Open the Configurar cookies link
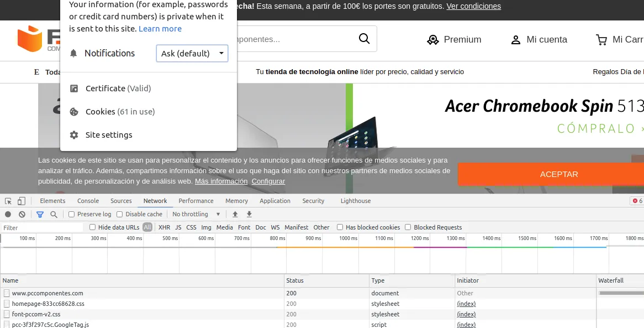The height and width of the screenshot is (328, 644). (x=268, y=181)
